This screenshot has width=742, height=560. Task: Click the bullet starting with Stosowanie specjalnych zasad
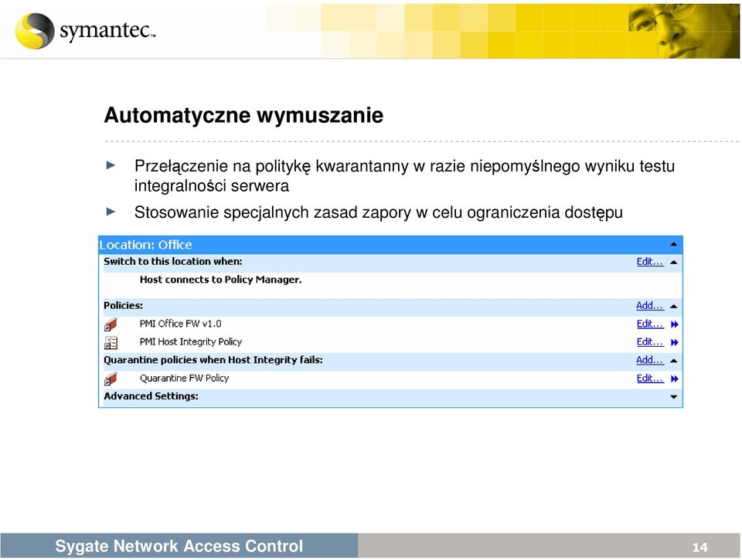pos(379,212)
